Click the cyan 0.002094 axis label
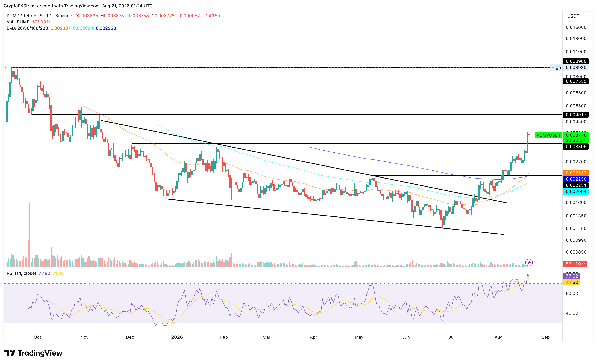Image resolution: width=597 pixels, height=364 pixels. pyautogui.click(x=576, y=192)
